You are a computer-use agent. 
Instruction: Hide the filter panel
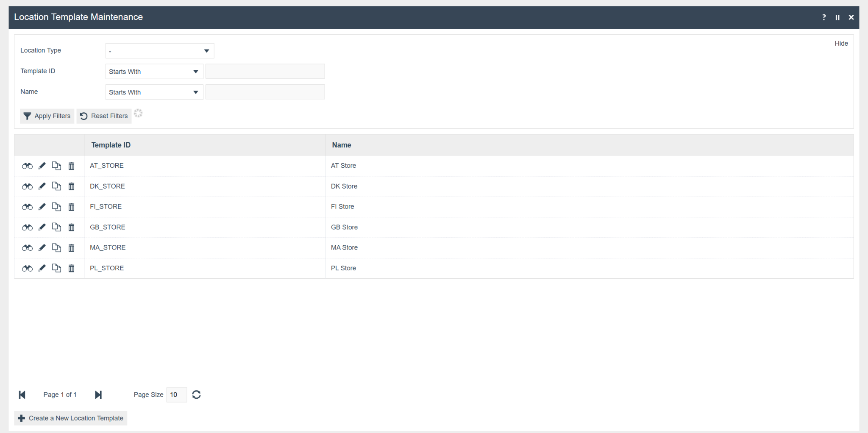click(841, 44)
